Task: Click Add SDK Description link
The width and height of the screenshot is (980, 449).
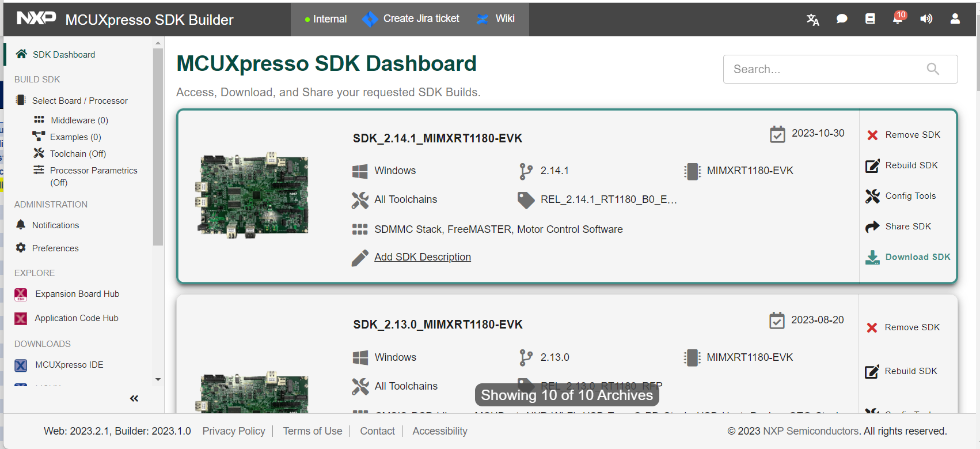Action: (x=423, y=257)
